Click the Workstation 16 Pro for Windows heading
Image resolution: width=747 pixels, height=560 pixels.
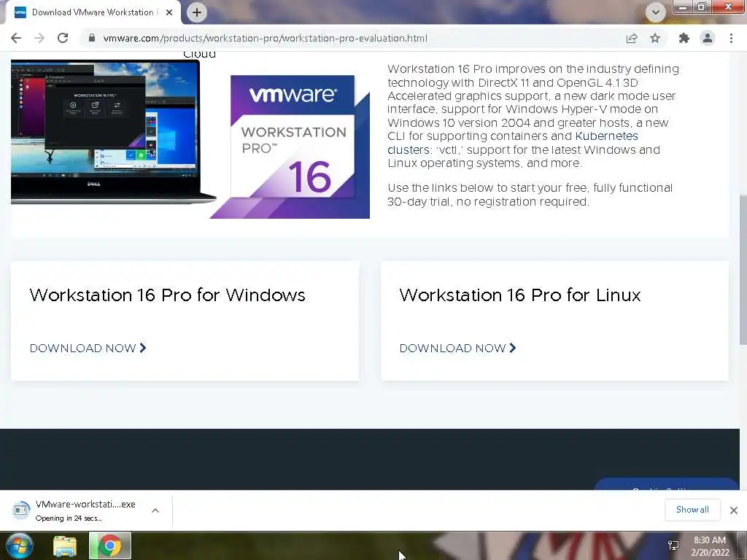point(168,295)
